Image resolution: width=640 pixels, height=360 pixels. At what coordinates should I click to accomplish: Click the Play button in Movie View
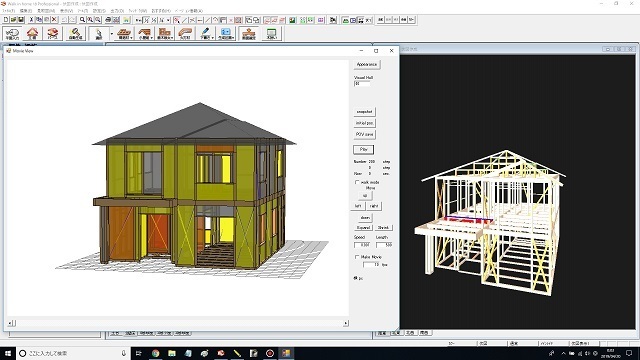point(363,149)
